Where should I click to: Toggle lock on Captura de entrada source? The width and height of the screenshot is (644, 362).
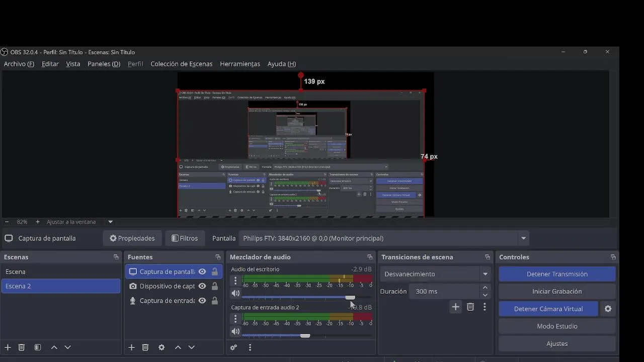pyautogui.click(x=215, y=301)
